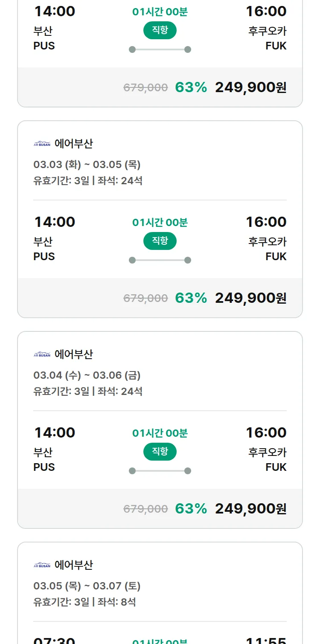Screen dimensions: 320x644
Task: Click the route line in the 03.04 flight card
Action: (160, 471)
